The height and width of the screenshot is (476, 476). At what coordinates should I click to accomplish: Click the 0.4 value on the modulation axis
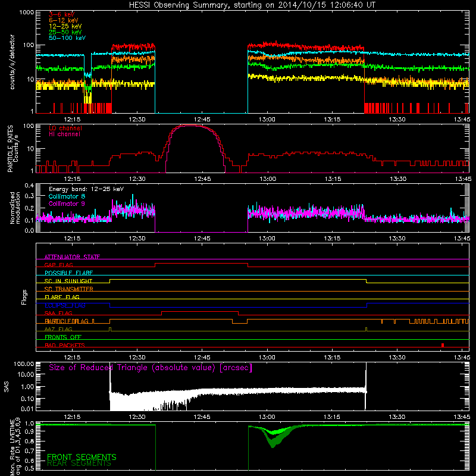coord(29,185)
